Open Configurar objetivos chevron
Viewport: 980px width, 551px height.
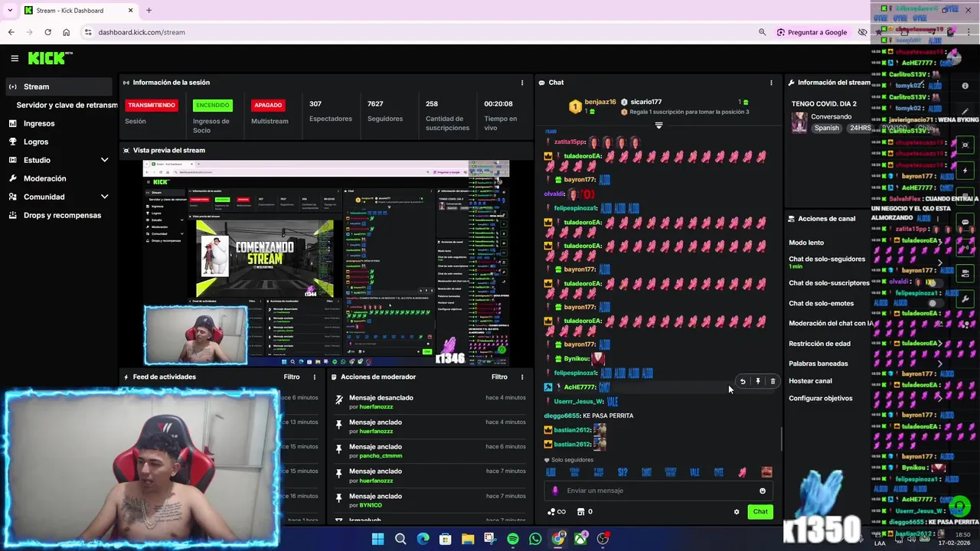tap(939, 399)
